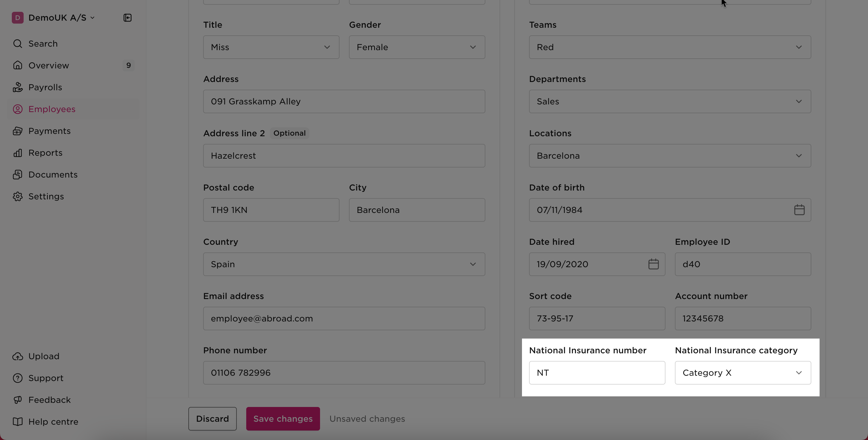868x440 pixels.
Task: Click the Save changes button
Action: [x=283, y=418]
